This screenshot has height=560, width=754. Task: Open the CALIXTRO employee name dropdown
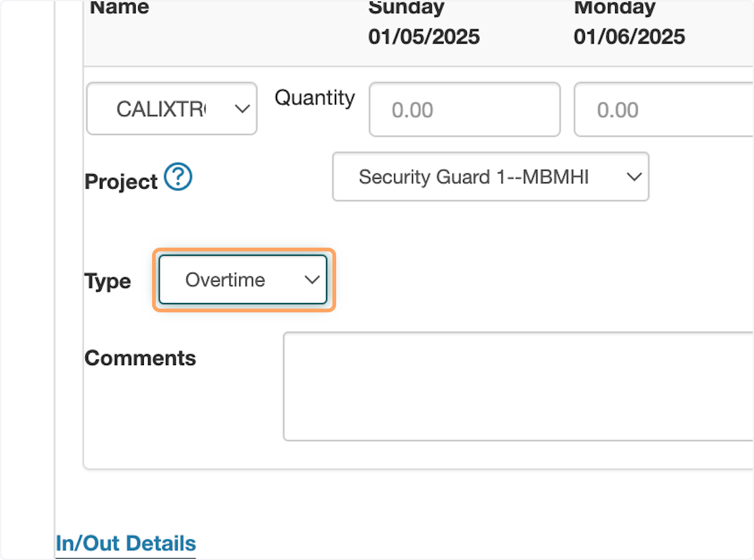coord(172,108)
